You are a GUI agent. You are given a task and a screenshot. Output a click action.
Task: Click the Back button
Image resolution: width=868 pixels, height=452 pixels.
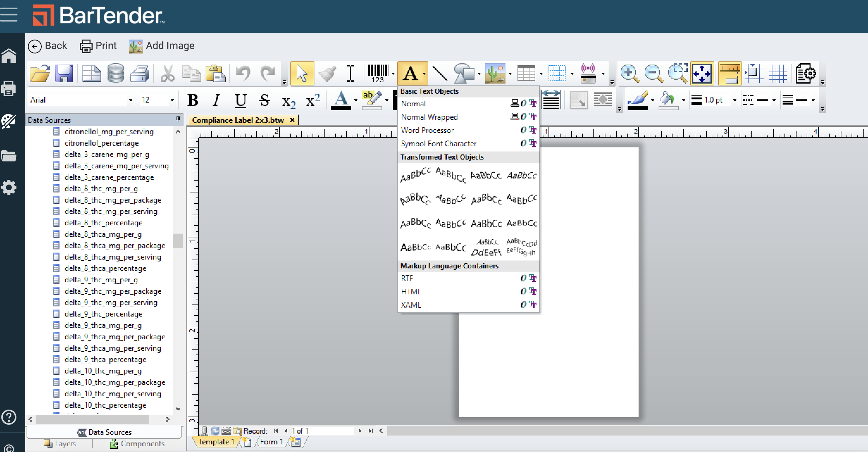(47, 46)
